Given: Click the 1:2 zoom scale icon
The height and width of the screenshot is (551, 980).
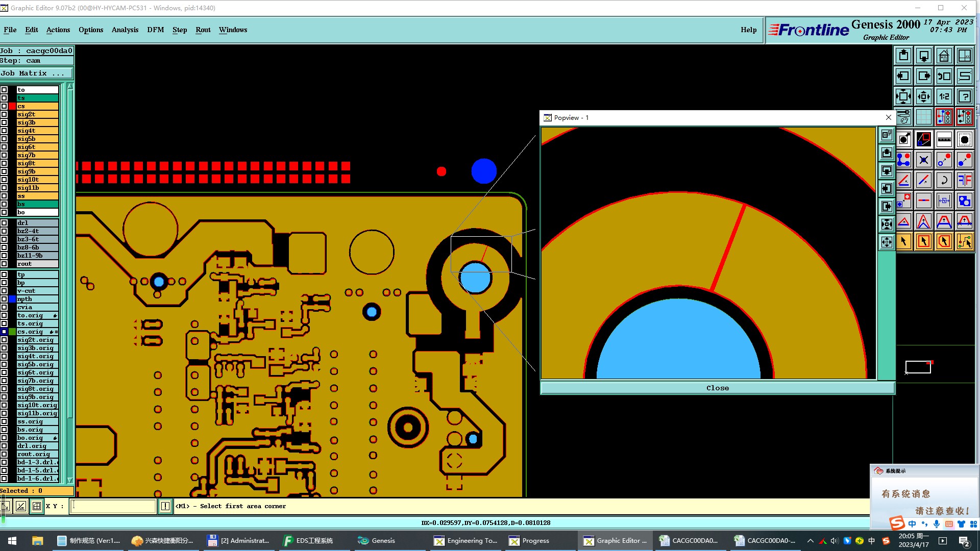Looking at the screenshot, I should click(944, 96).
